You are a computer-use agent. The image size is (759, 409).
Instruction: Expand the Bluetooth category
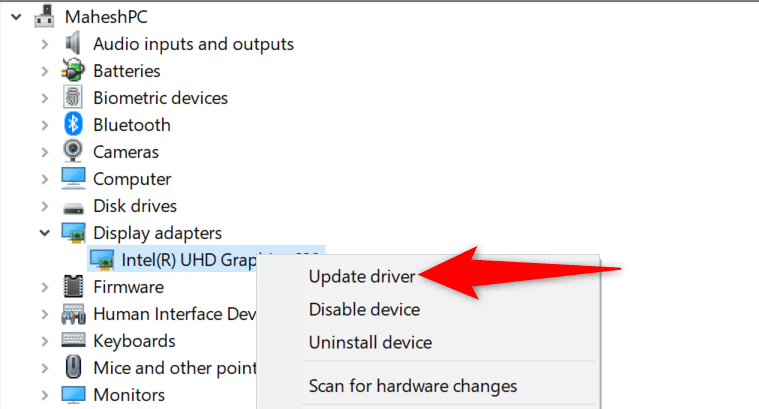point(44,125)
